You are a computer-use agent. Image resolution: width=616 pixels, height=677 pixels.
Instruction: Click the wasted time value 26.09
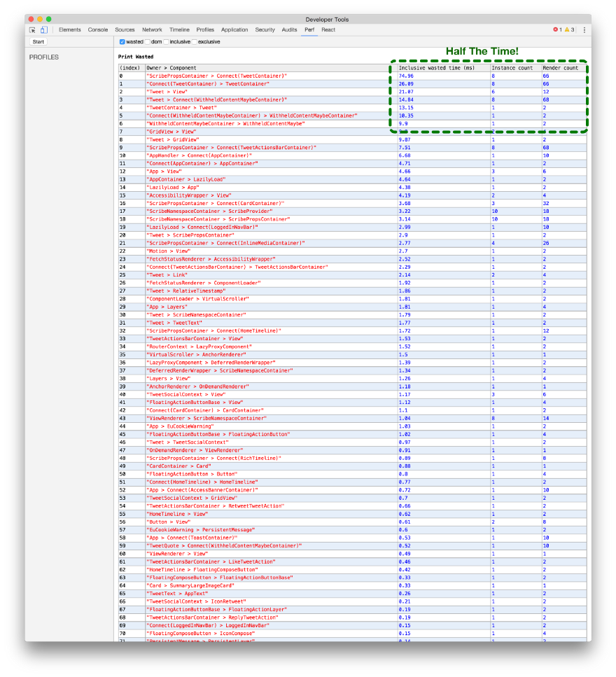[x=406, y=84]
